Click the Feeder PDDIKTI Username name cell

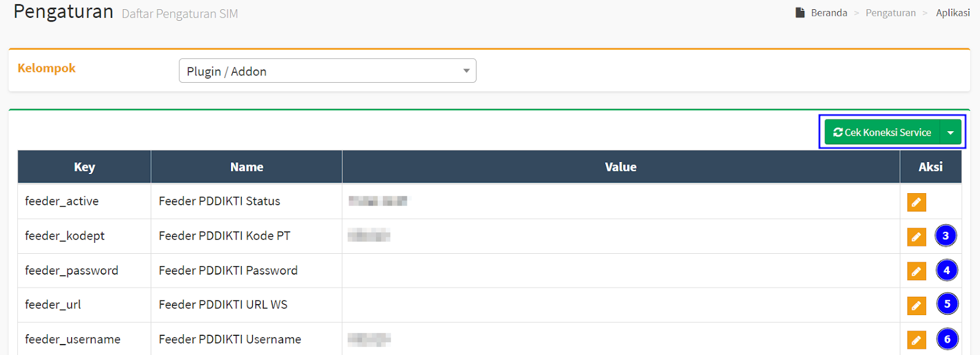click(x=246, y=339)
